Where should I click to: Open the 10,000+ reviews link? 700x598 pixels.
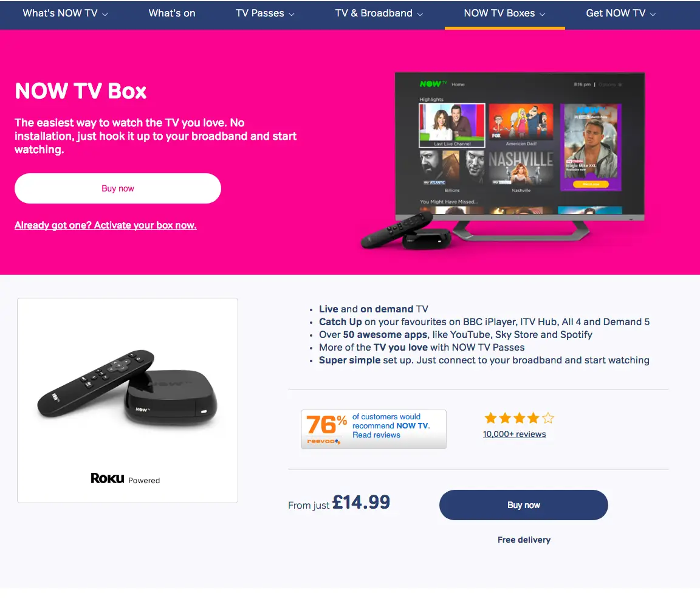click(x=514, y=434)
